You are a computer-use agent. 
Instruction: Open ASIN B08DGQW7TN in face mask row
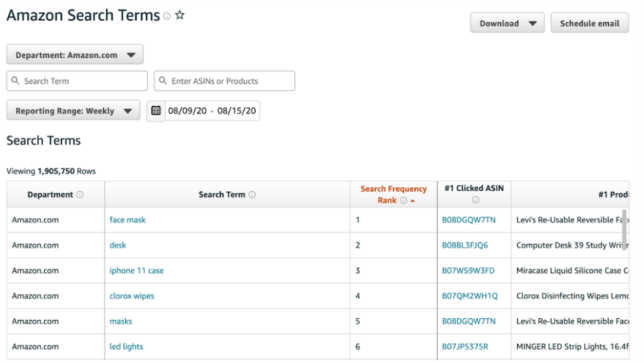pyautogui.click(x=469, y=220)
